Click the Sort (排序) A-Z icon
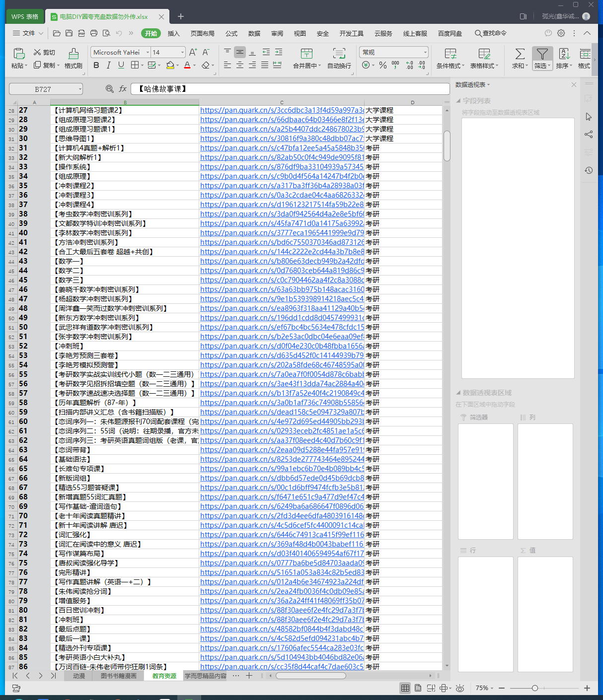603x700 pixels. click(x=564, y=54)
